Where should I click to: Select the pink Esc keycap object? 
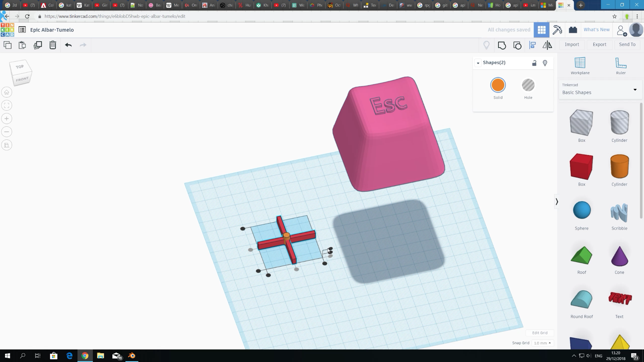click(389, 134)
